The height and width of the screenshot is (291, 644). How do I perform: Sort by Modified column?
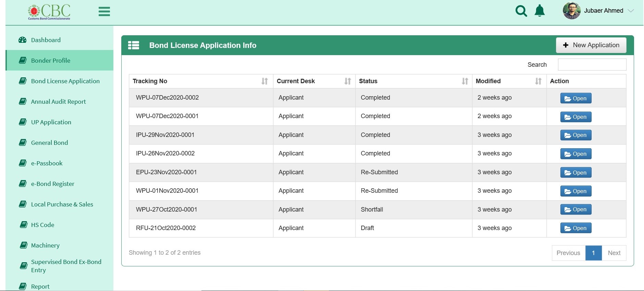[509, 81]
